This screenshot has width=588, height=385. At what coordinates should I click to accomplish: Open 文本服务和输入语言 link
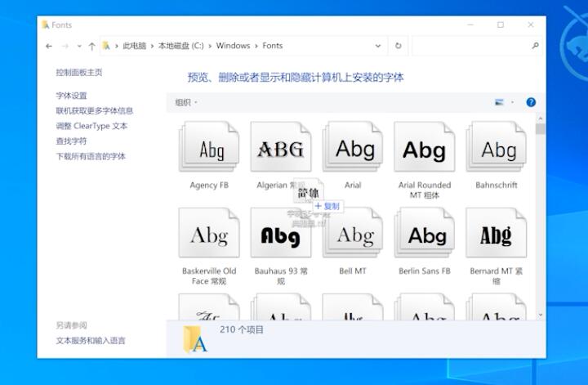(91, 341)
